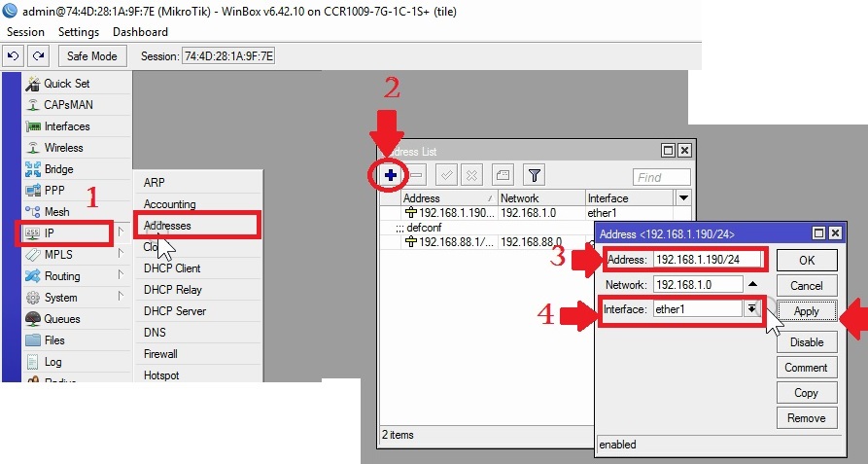This screenshot has width=868, height=464.
Task: Click the Address field containing 192.168.1.190/24
Action: click(707, 260)
